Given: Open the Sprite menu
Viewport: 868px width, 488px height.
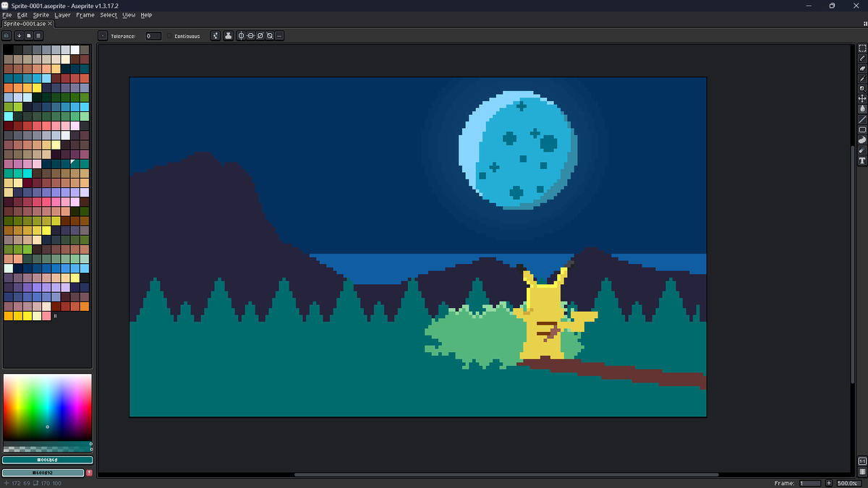Looking at the screenshot, I should (41, 15).
